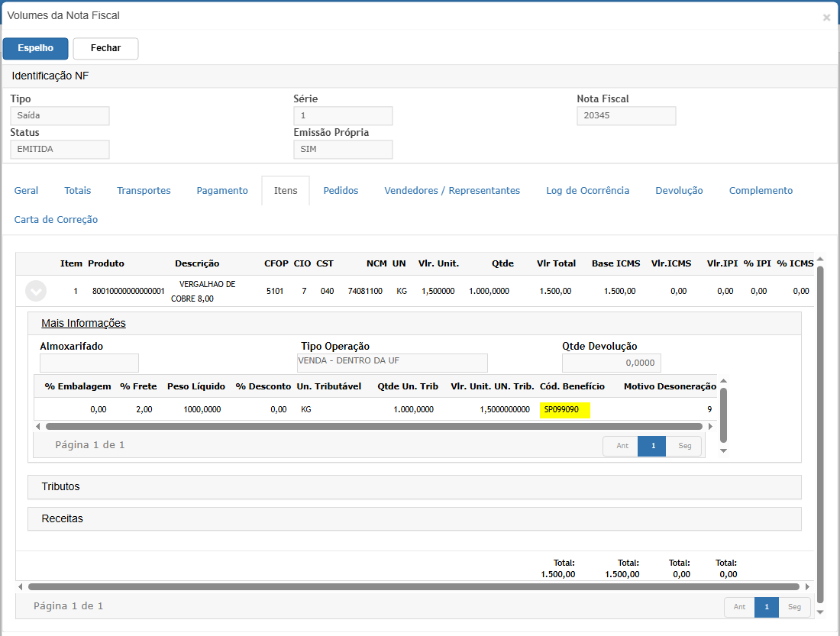Click the Ant button in inner pagination
This screenshot has width=840, height=636.
[x=622, y=446]
